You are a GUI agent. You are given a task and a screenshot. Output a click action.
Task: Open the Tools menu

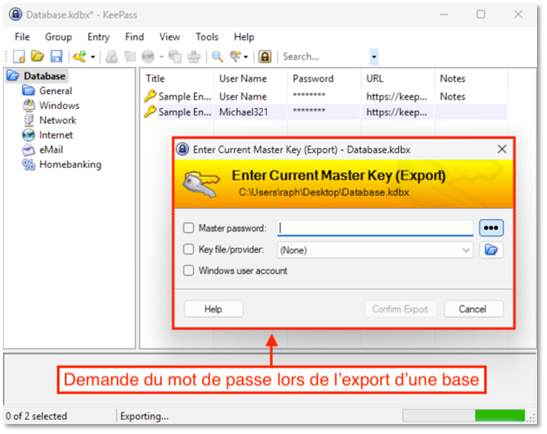pyautogui.click(x=207, y=37)
